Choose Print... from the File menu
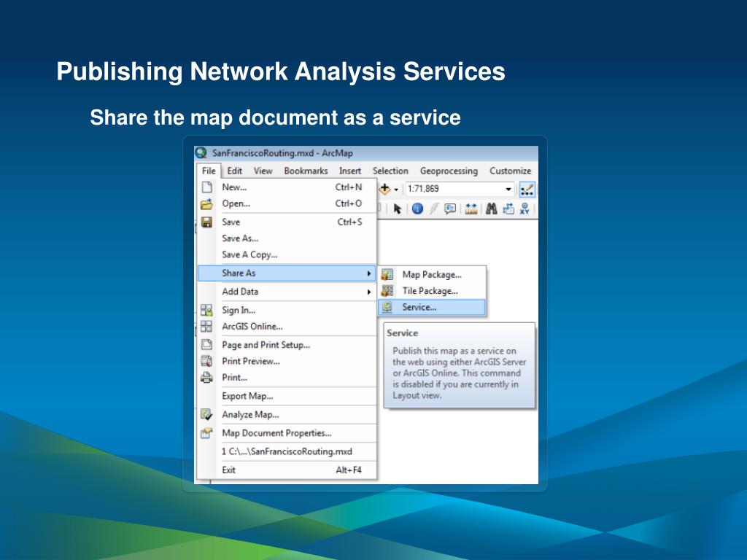This screenshot has height=560, width=747. (x=287, y=378)
